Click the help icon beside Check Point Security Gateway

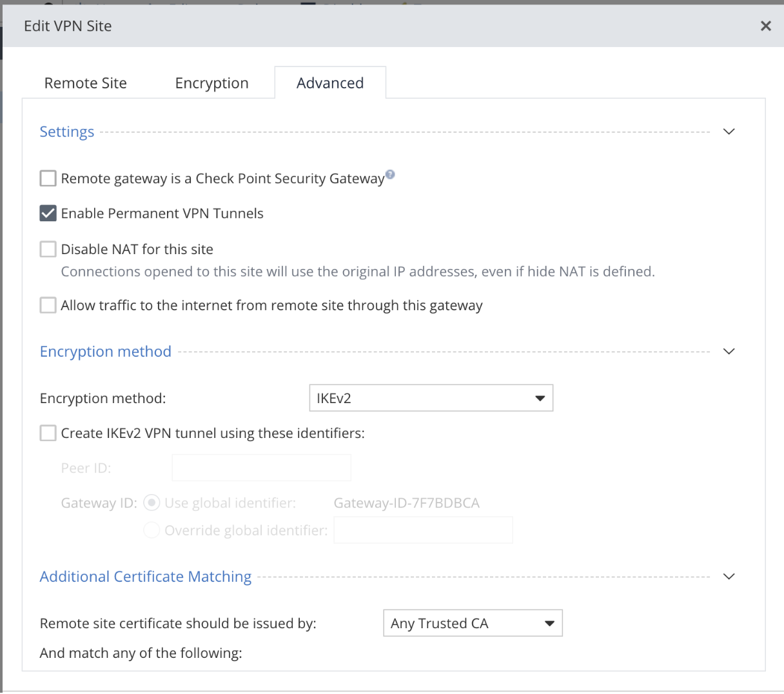(x=390, y=174)
